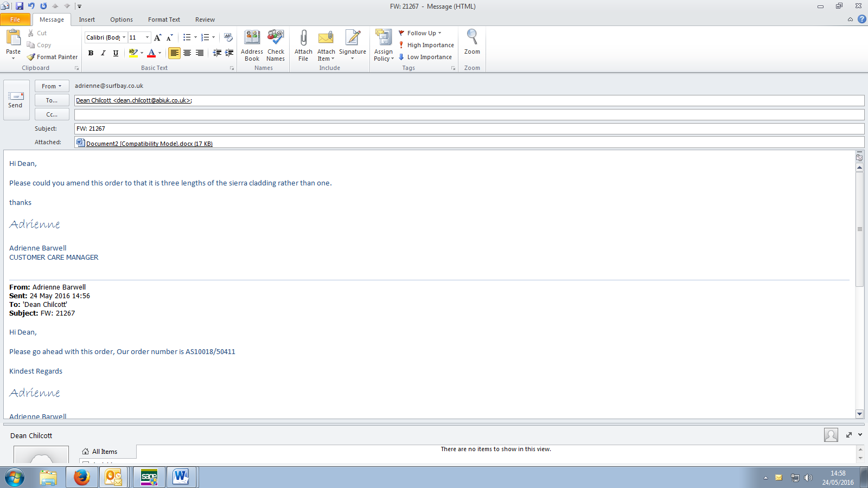The width and height of the screenshot is (868, 488).
Task: Click the Attach File paperclip icon
Action: click(303, 38)
